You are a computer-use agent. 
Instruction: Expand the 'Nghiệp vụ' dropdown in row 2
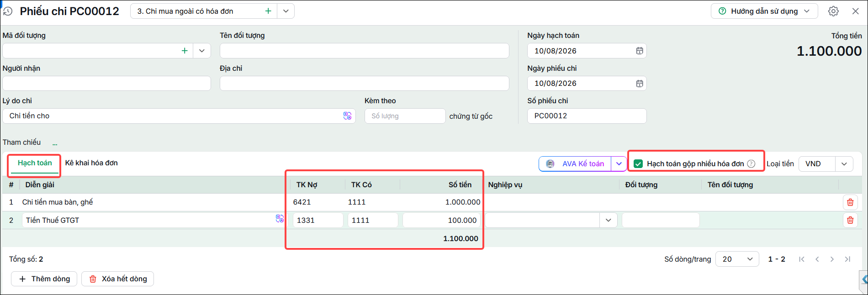[x=608, y=220]
